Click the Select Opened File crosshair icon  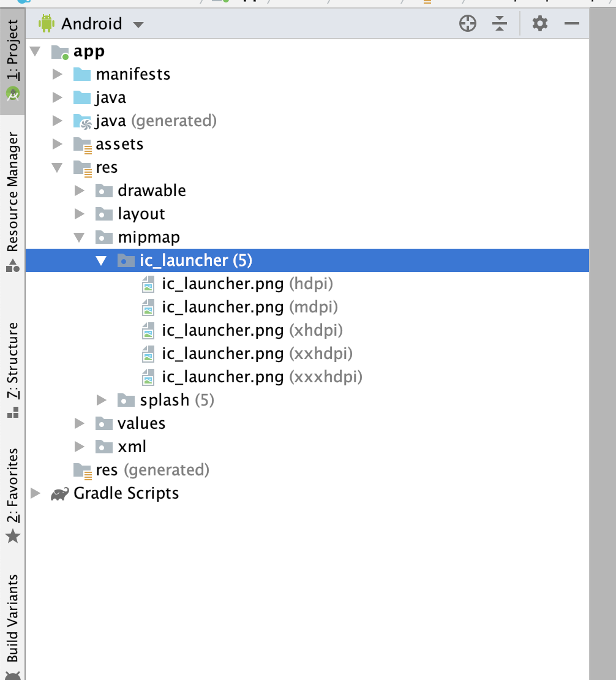click(467, 23)
